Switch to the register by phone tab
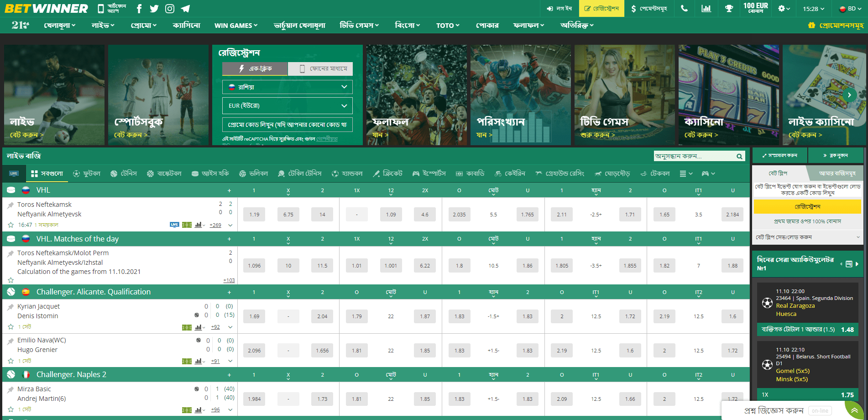Viewport: 868px width, 420px height. [321, 69]
